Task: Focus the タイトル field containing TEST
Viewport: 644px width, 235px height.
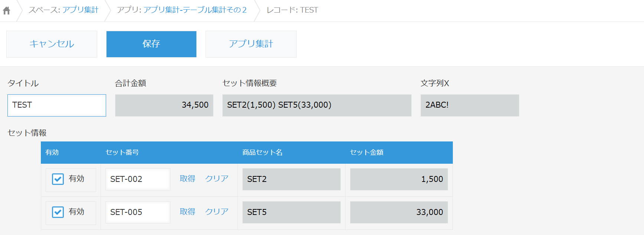Action: point(57,105)
